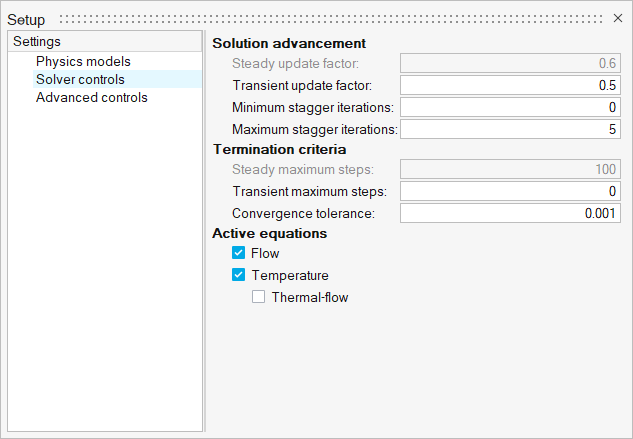Click the Steady update factor field
This screenshot has height=439, width=633.
click(x=510, y=64)
